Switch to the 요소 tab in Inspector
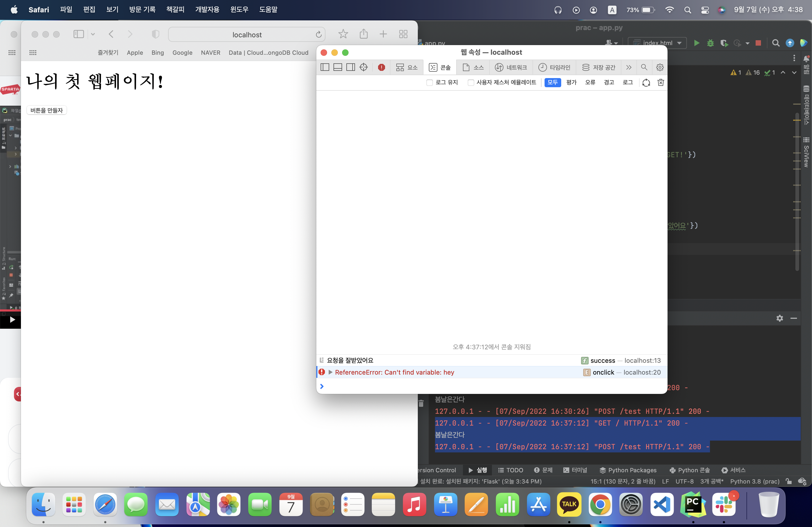 407,68
